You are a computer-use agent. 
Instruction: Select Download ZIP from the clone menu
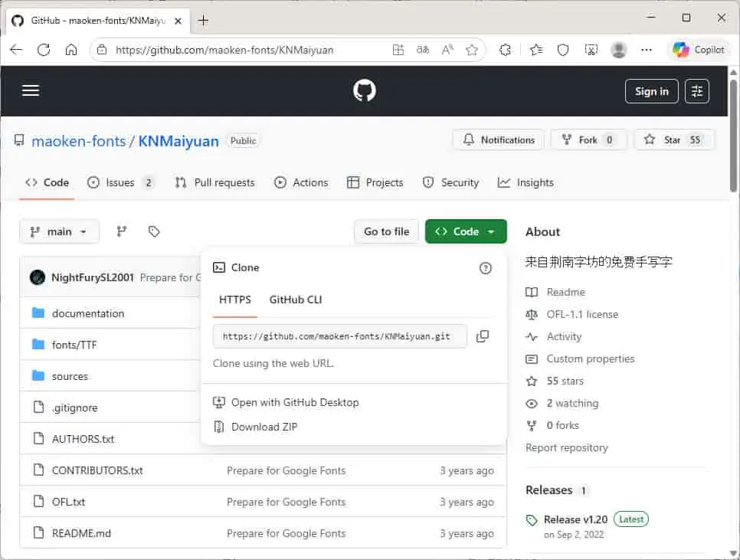(255, 427)
